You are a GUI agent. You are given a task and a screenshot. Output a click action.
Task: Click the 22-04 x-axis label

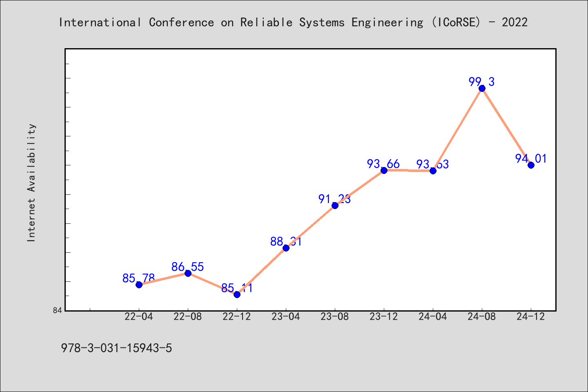pyautogui.click(x=139, y=316)
